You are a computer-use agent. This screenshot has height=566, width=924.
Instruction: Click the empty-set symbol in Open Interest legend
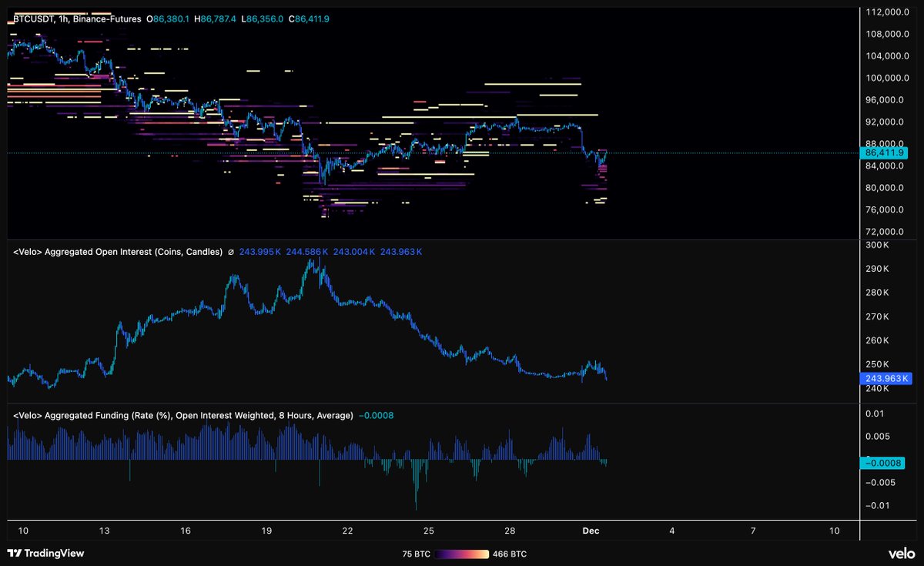pos(232,252)
